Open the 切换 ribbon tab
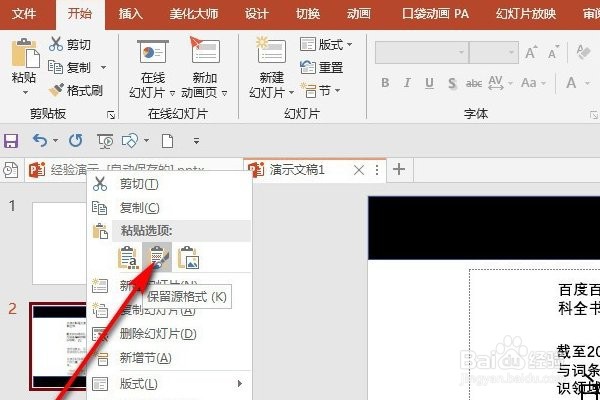 [308, 14]
